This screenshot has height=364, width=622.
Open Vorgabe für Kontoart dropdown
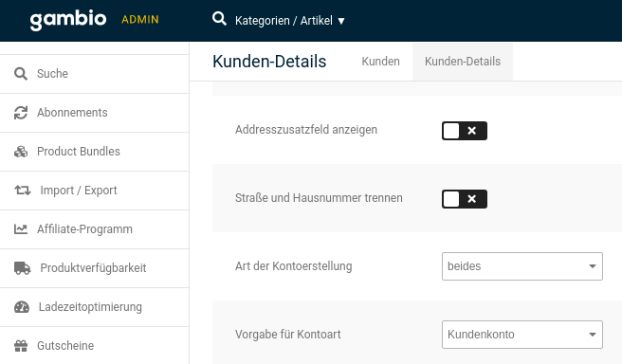pos(522,335)
